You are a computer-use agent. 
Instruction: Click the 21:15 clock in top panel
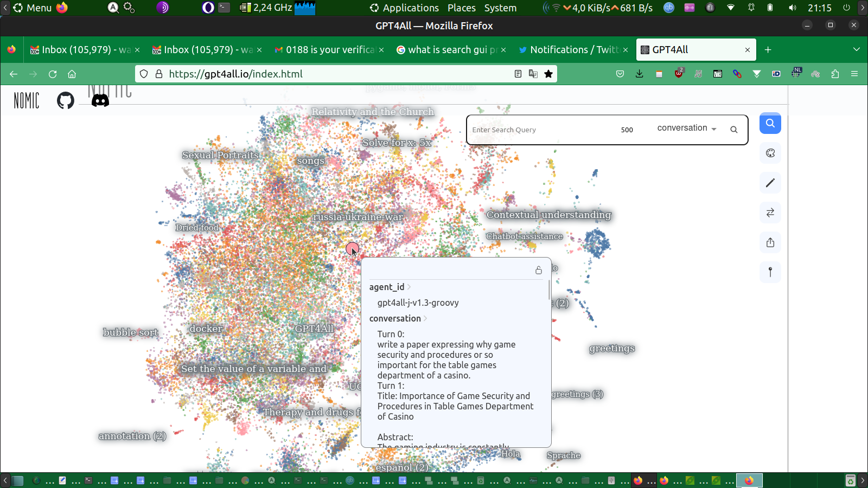[x=819, y=8]
